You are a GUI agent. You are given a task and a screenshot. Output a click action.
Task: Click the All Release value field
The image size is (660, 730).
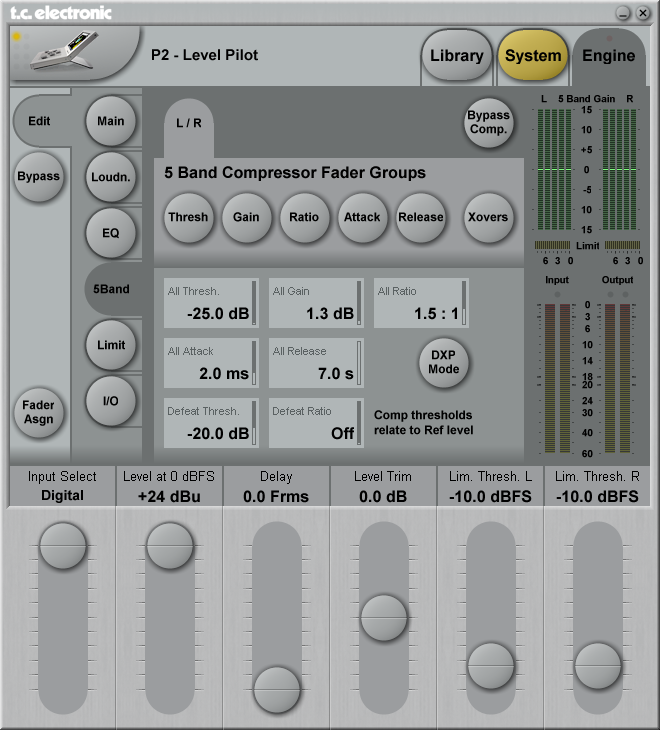coord(317,363)
